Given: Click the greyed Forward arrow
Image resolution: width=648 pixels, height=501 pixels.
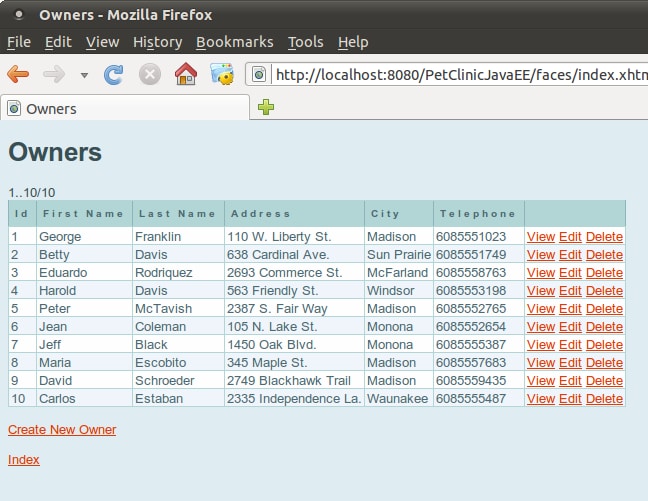Looking at the screenshot, I should [54, 75].
